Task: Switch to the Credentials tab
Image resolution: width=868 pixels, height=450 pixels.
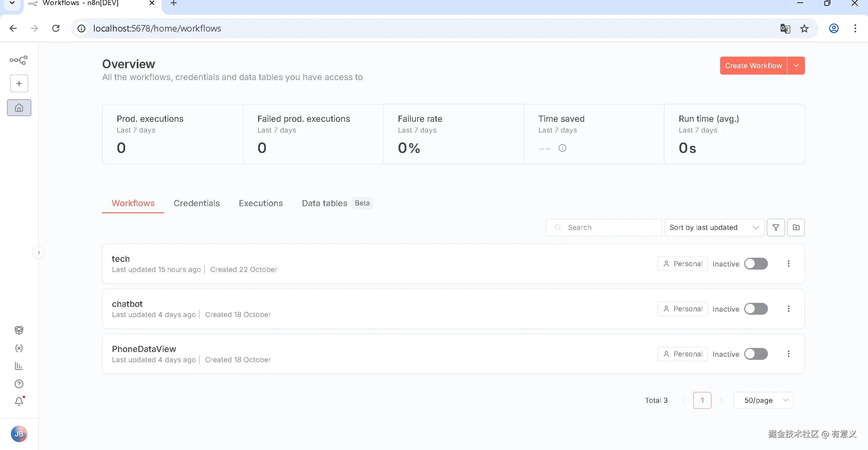Action: [197, 203]
